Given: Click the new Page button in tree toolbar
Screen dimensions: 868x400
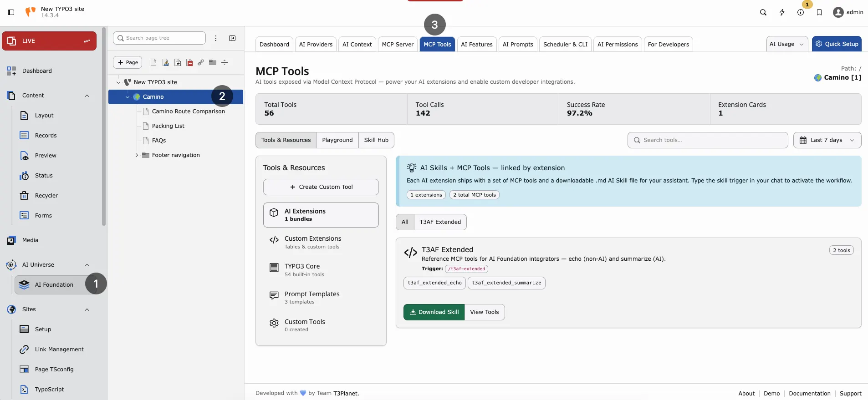Looking at the screenshot, I should click(x=128, y=62).
